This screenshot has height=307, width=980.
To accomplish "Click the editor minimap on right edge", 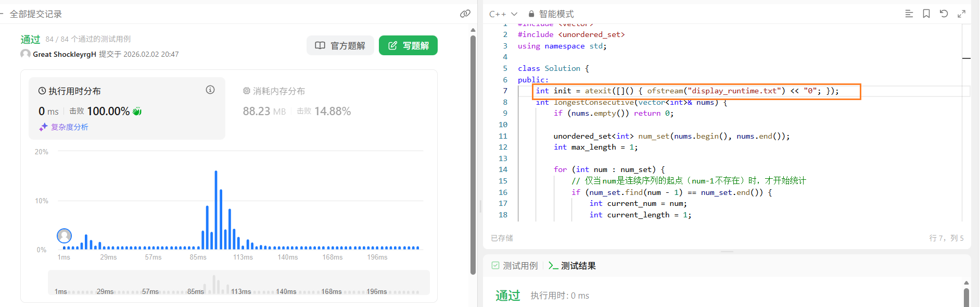I will 966,122.
